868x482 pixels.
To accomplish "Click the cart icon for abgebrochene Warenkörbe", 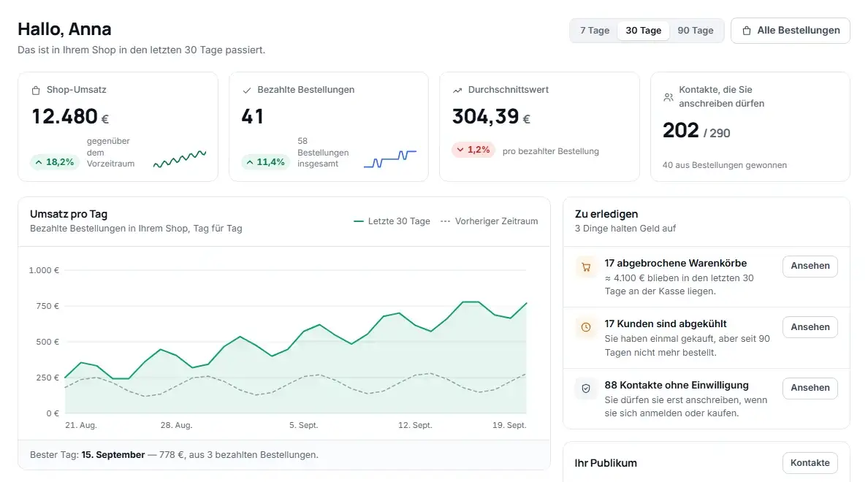I will [586, 267].
